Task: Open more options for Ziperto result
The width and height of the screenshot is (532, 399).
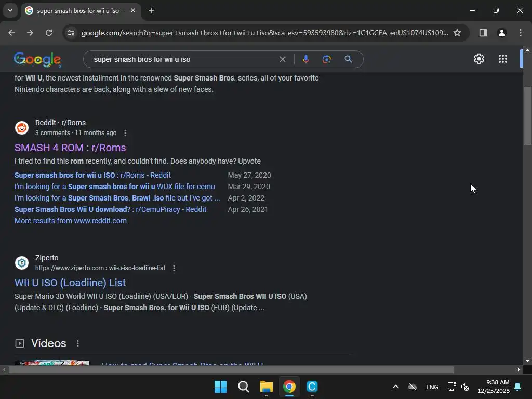Action: coord(174,268)
